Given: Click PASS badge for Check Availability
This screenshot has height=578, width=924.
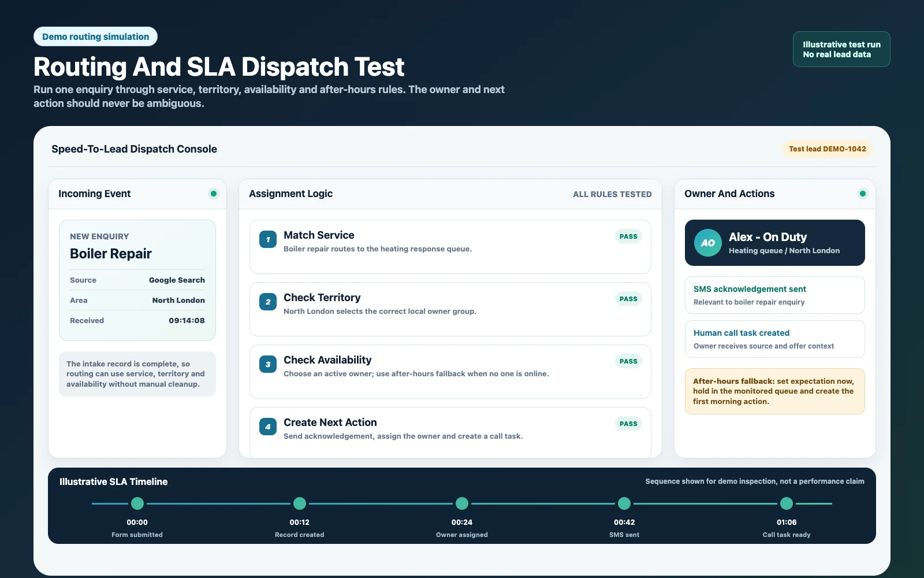Looking at the screenshot, I should coord(628,361).
